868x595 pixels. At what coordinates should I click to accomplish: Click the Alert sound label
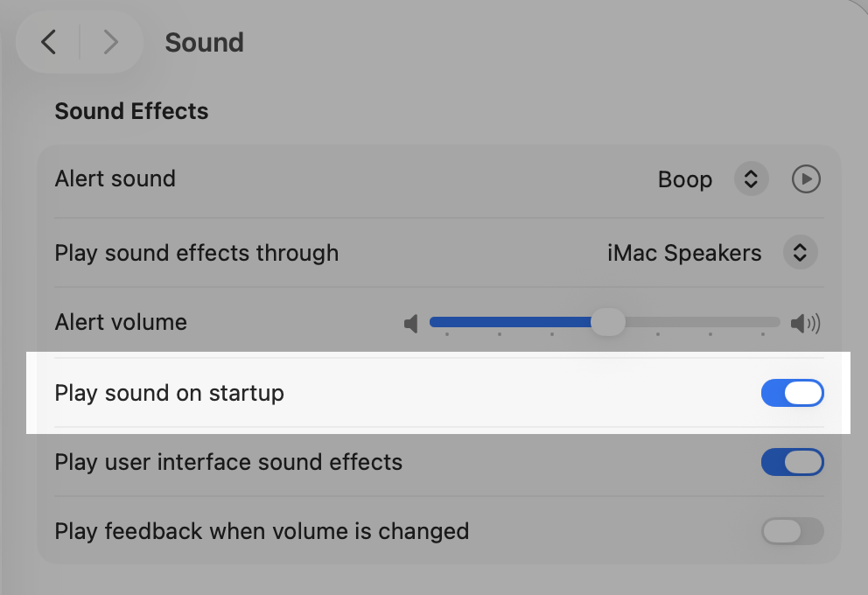(x=115, y=178)
